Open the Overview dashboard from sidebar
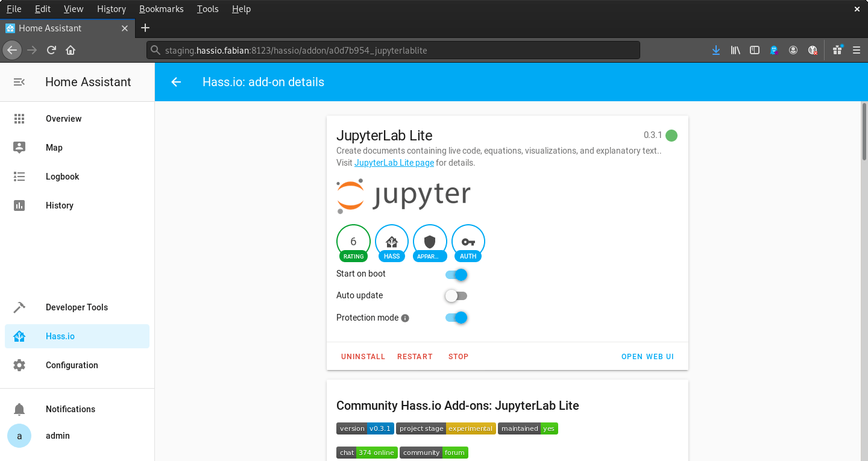This screenshot has height=461, width=868. point(19,118)
